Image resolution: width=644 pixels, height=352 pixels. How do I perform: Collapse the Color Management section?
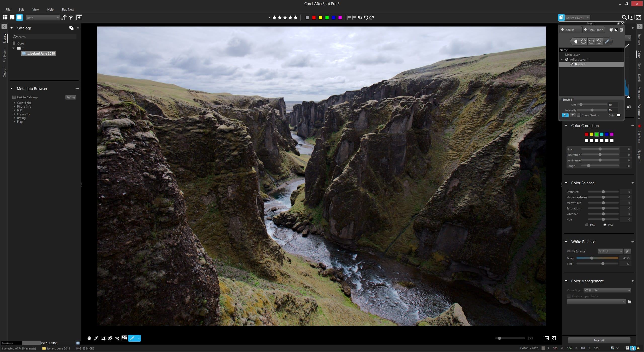pos(566,281)
